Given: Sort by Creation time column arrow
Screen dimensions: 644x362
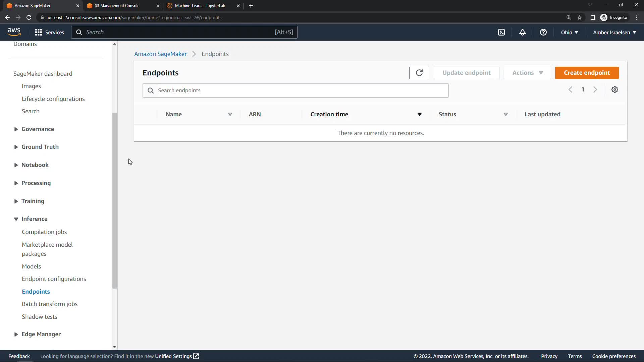Looking at the screenshot, I should [419, 114].
